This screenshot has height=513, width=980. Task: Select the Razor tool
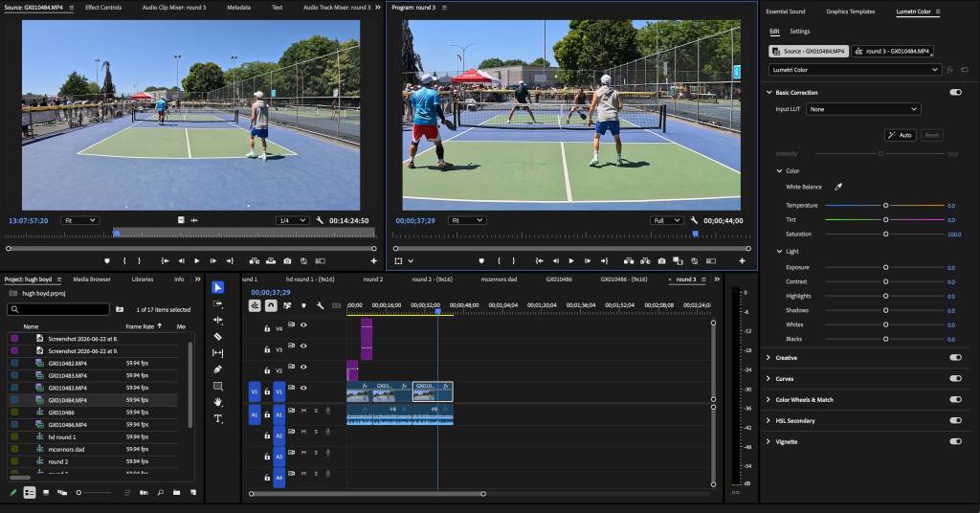tap(217, 337)
